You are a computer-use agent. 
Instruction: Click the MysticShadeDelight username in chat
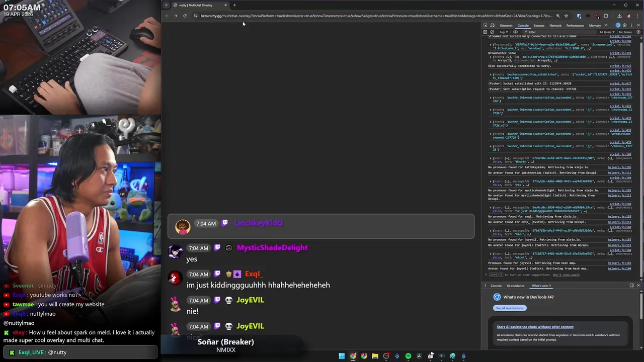(272, 248)
